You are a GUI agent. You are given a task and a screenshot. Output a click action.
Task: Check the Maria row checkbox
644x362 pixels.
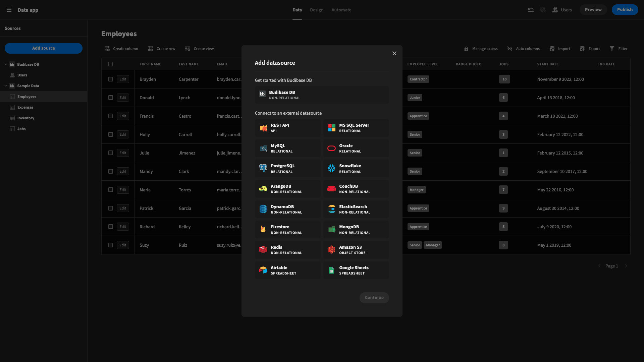pyautogui.click(x=111, y=190)
